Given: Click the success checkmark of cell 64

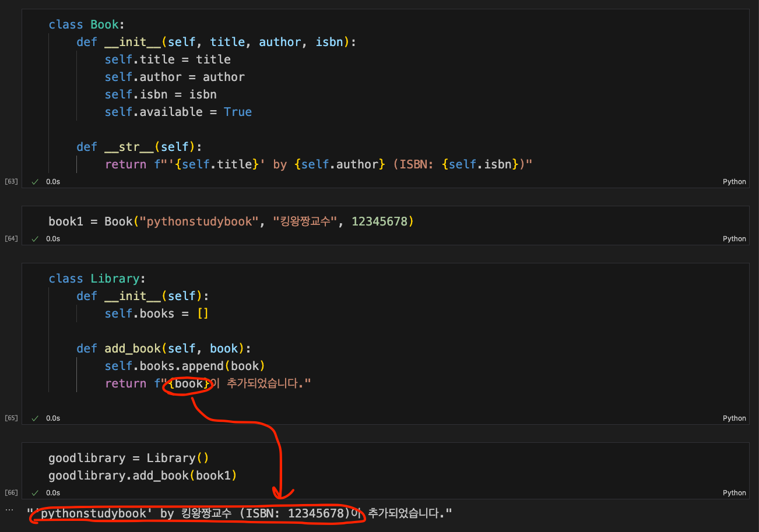Looking at the screenshot, I should click(36, 239).
